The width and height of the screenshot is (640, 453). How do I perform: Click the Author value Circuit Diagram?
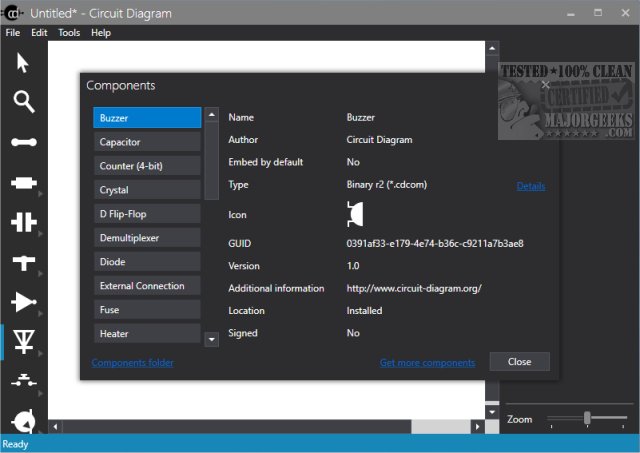point(379,140)
